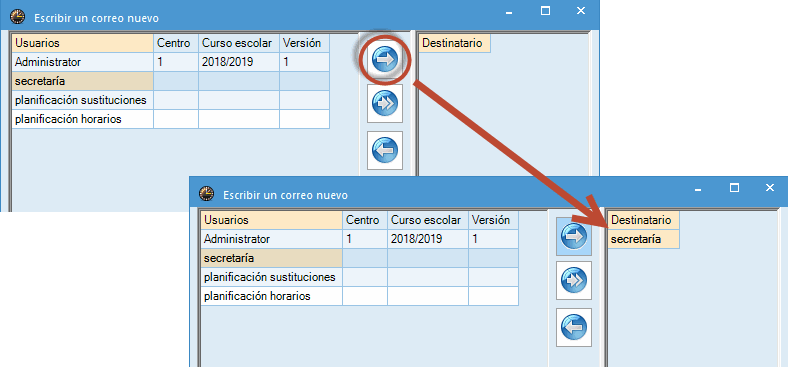Click add-all double arrow in lower window
Image resolution: width=788 pixels, height=367 pixels.
point(574,280)
